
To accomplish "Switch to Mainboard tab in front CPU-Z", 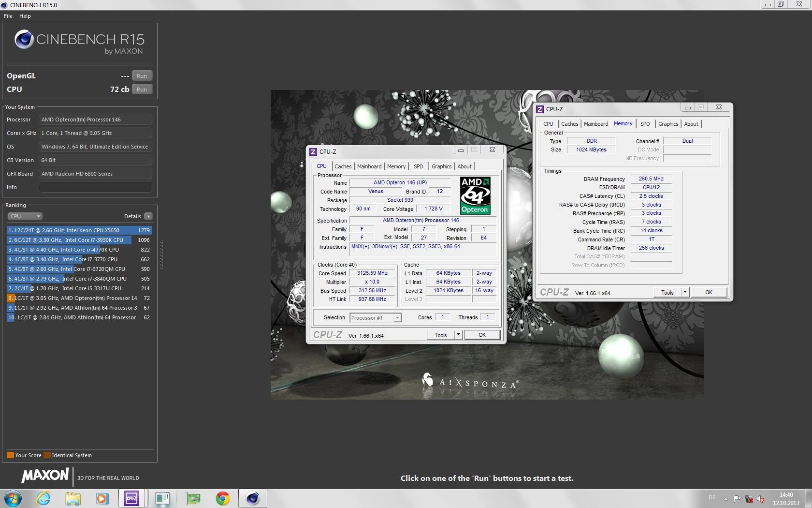I will pyautogui.click(x=369, y=166).
